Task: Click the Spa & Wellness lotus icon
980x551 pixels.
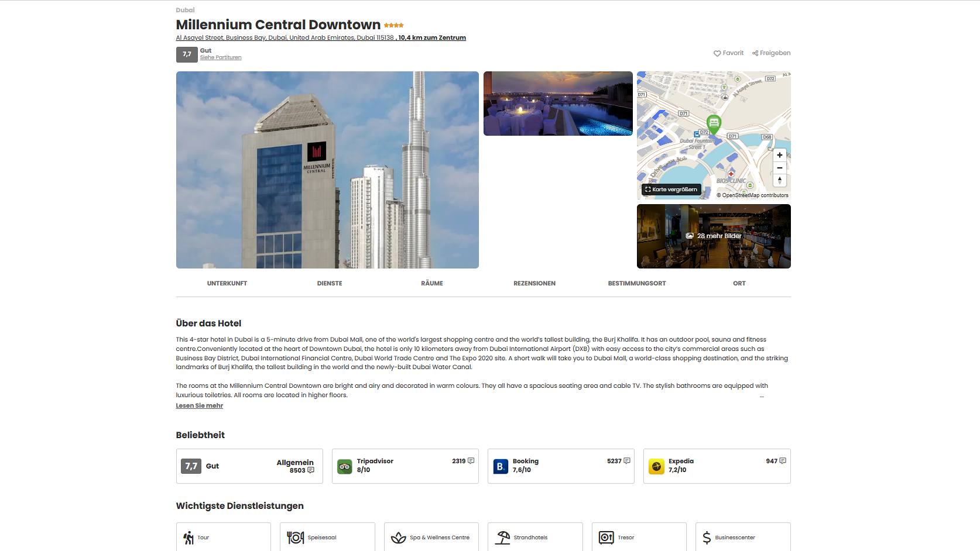Action: click(x=399, y=538)
